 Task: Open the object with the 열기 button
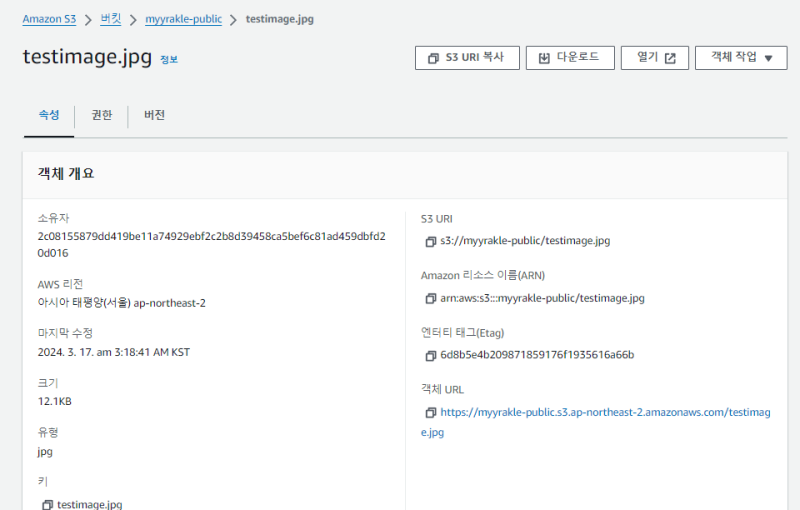pyautogui.click(x=655, y=58)
